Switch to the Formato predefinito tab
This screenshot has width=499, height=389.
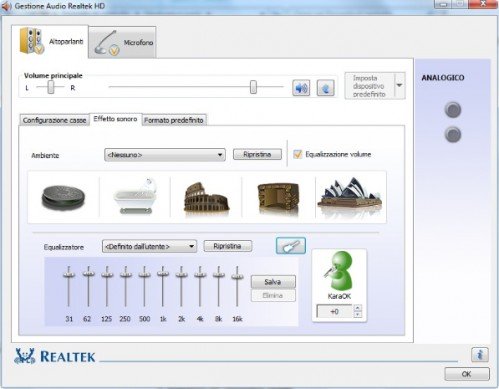coord(174,120)
